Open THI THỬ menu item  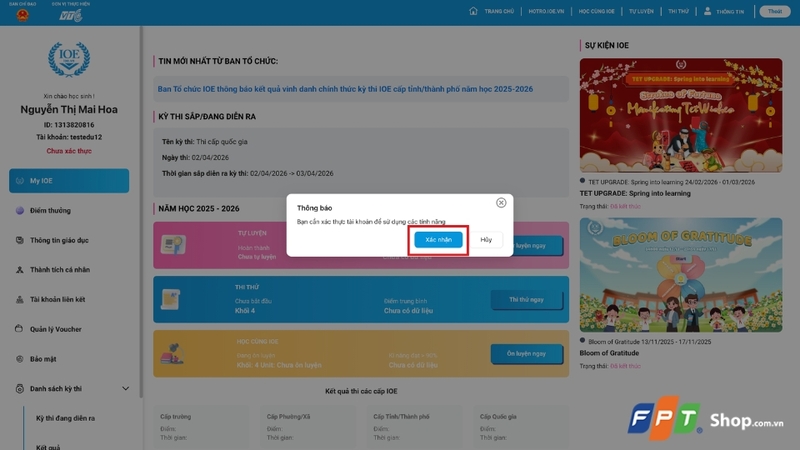678,11
